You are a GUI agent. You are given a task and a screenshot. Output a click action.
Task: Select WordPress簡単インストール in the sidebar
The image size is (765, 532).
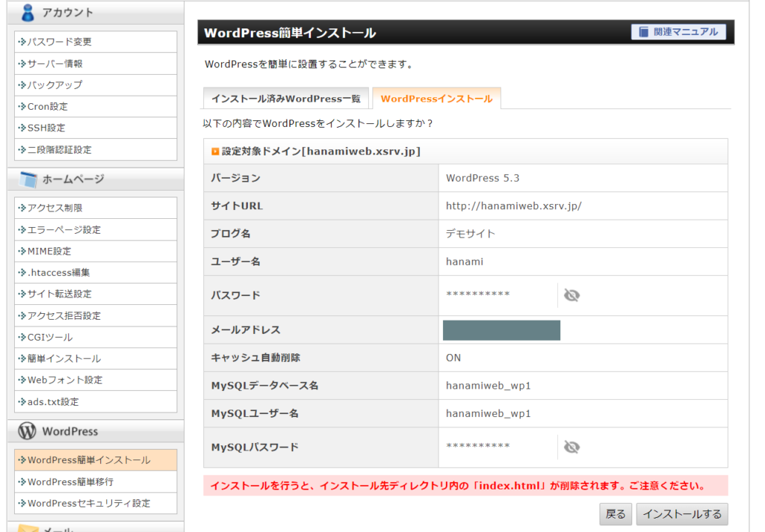click(x=96, y=460)
